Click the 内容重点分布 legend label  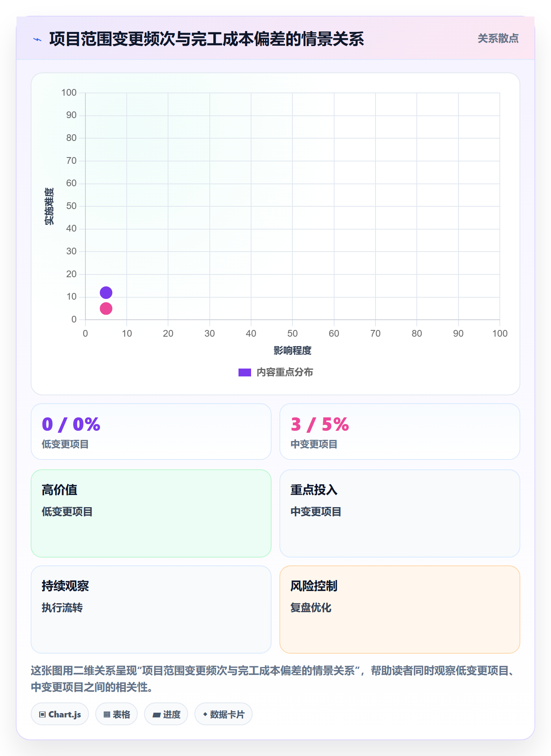pos(285,372)
